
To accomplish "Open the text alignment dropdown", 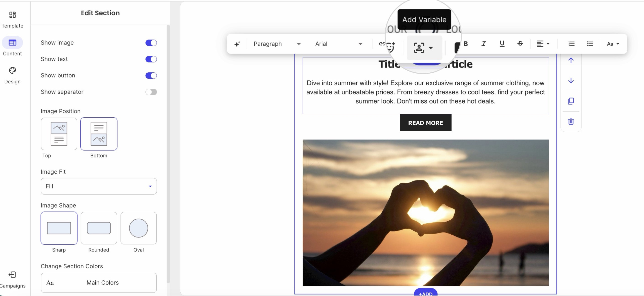I will pyautogui.click(x=543, y=44).
